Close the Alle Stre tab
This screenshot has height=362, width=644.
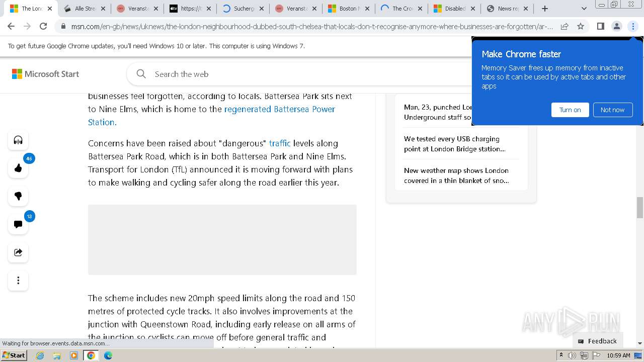point(103,9)
